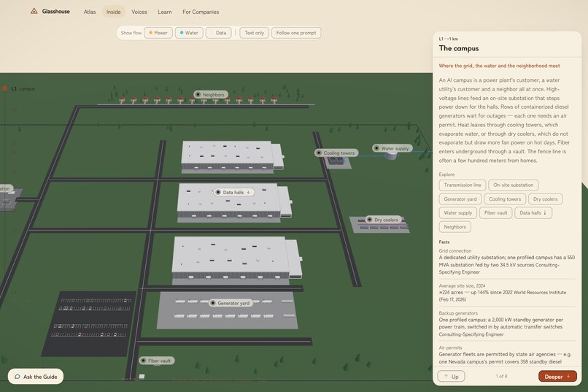Explore the Neighbors chip in panel
The image size is (588, 392).
(x=455, y=227)
